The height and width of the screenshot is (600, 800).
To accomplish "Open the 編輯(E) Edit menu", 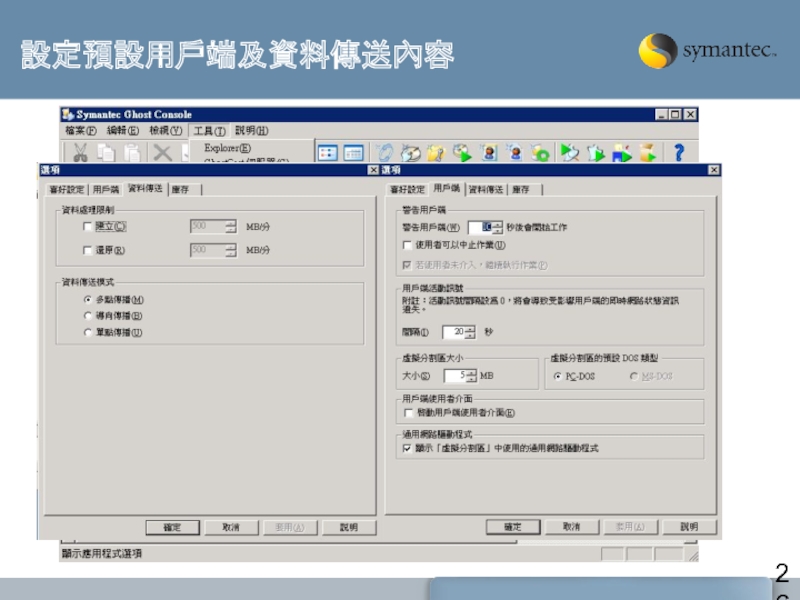I will (122, 131).
